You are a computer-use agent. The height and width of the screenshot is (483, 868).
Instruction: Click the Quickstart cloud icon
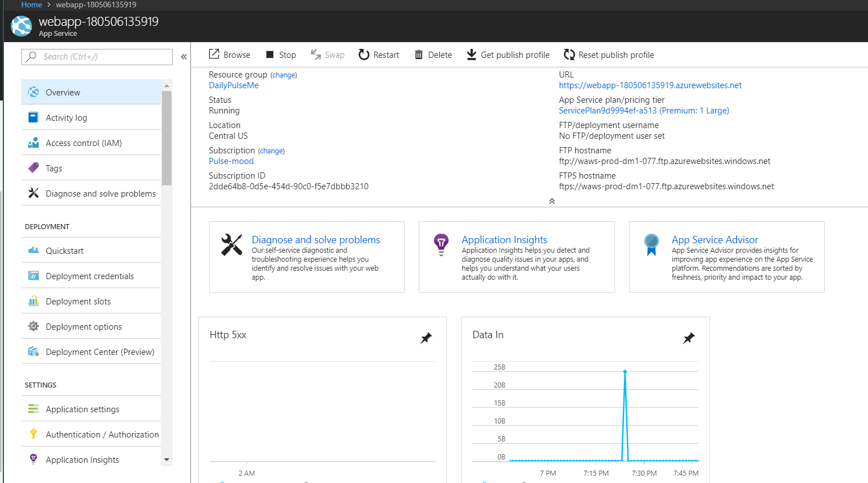(x=34, y=250)
